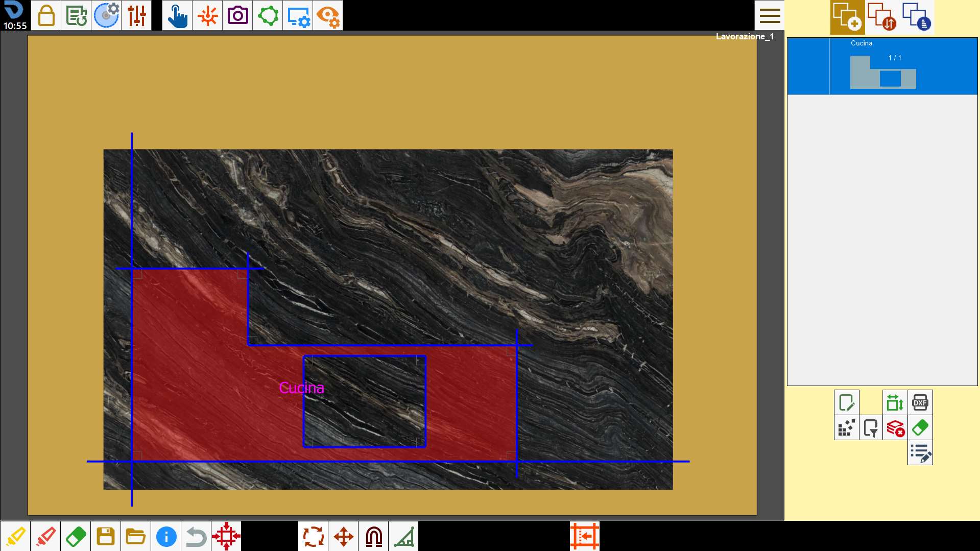The width and height of the screenshot is (980, 551).
Task: Click the save floppy disk icon
Action: [x=106, y=536]
